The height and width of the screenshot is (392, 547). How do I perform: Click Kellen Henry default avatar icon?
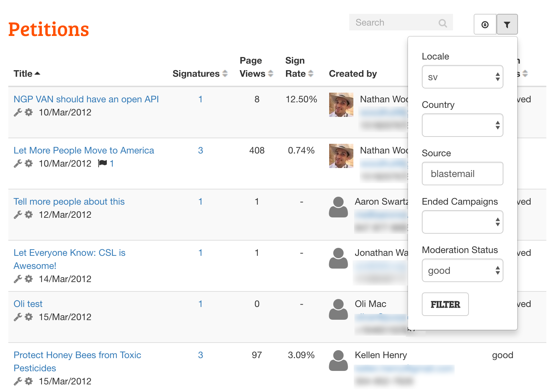click(x=338, y=361)
